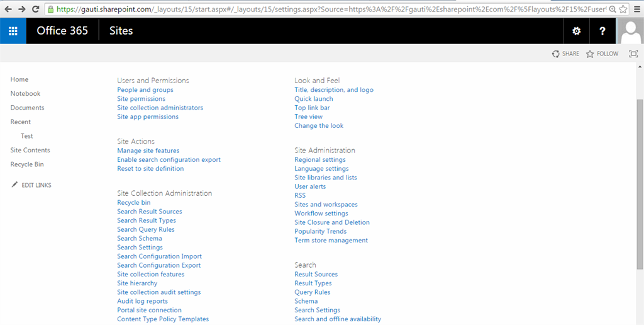Open Title, description, and logo
The height and width of the screenshot is (325, 644).
click(x=334, y=89)
